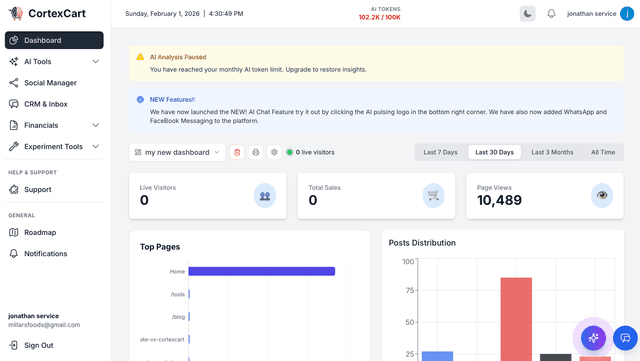Click the sidebar Notifications bell icon
This screenshot has width=640, height=361.
13,254
